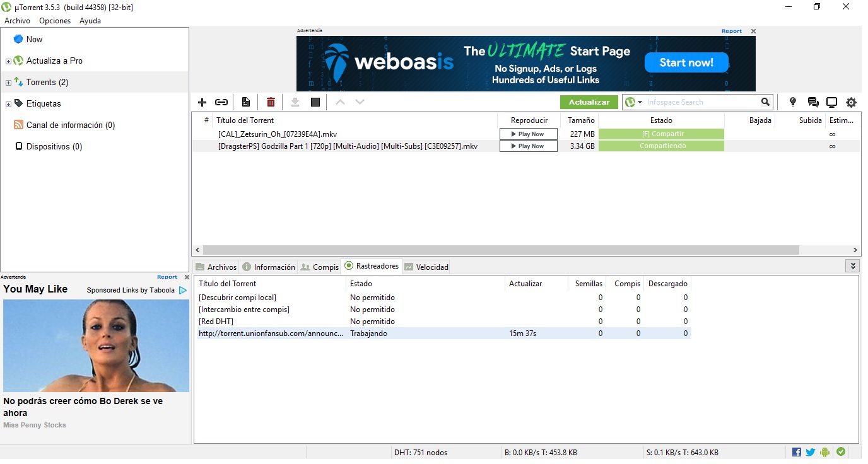
Task: Click the [F] Compartir status progress bar
Action: coord(661,134)
